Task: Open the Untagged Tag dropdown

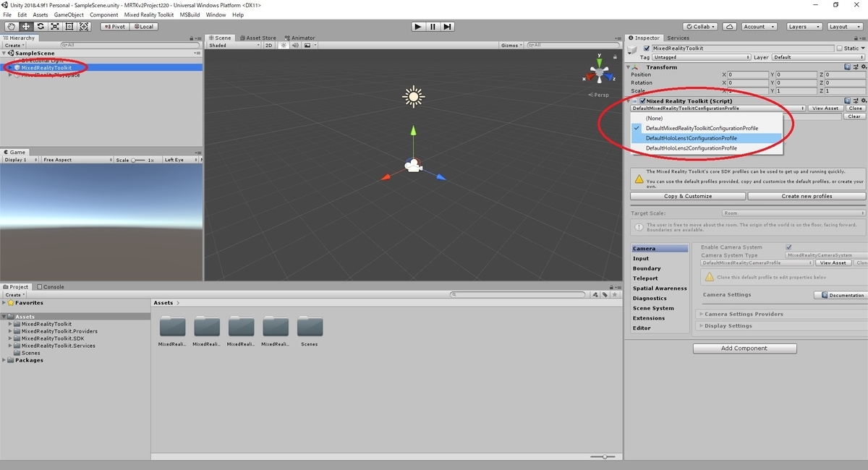Action: point(702,57)
